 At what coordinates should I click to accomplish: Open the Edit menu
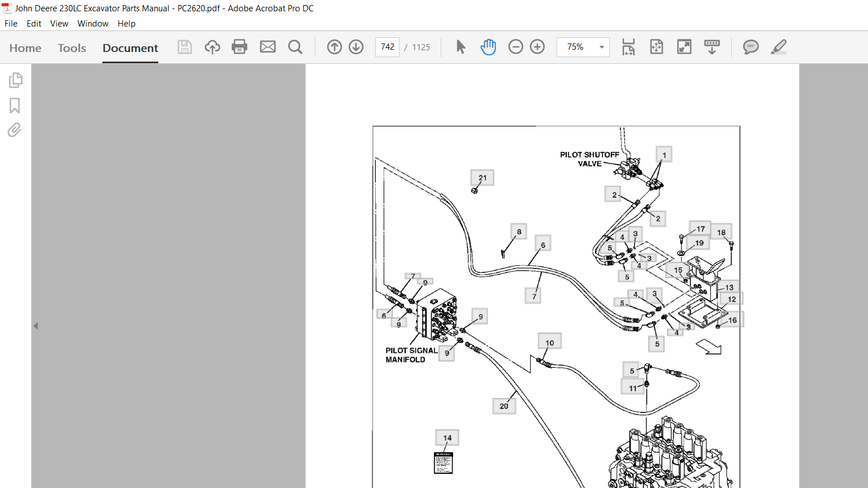(x=34, y=24)
